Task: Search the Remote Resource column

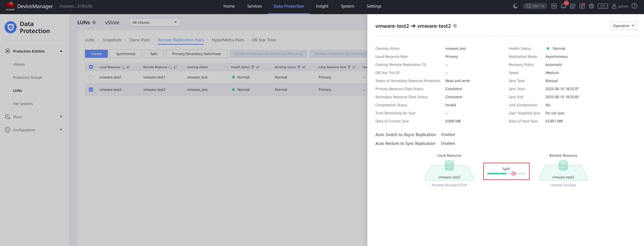Action: [x=170, y=67]
